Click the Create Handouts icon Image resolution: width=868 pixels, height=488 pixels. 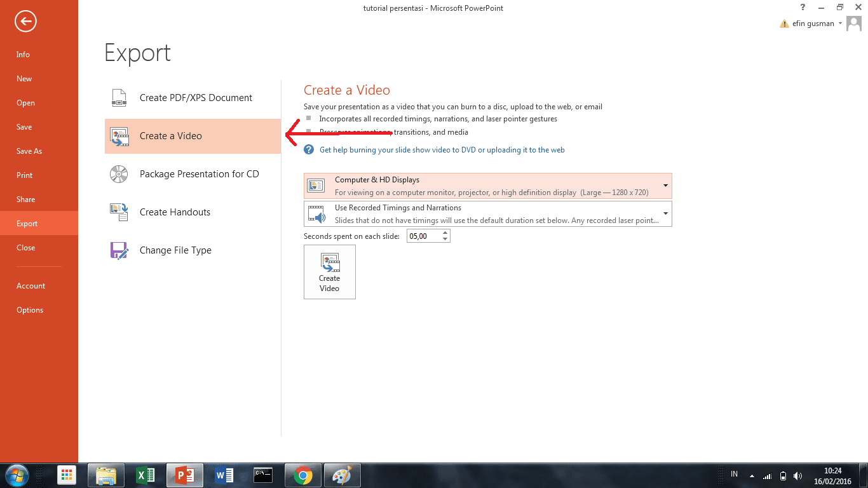pyautogui.click(x=119, y=212)
